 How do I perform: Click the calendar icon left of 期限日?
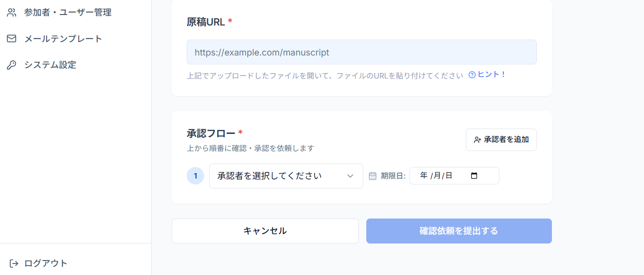[372, 176]
